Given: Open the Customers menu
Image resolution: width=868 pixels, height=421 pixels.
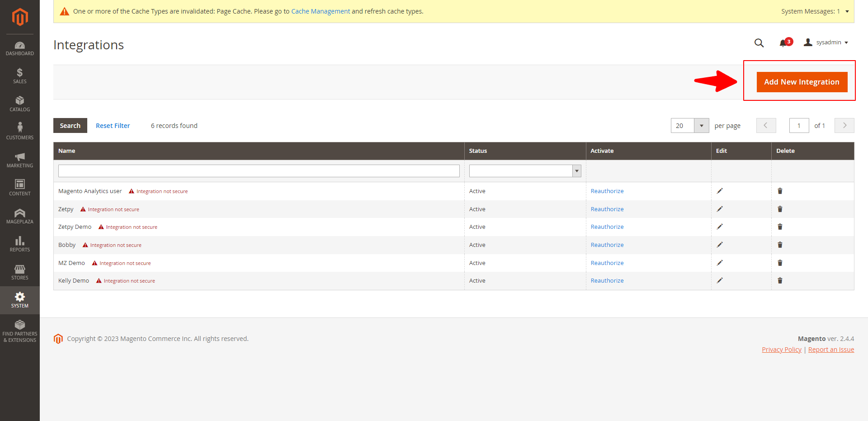Looking at the screenshot, I should [x=20, y=131].
